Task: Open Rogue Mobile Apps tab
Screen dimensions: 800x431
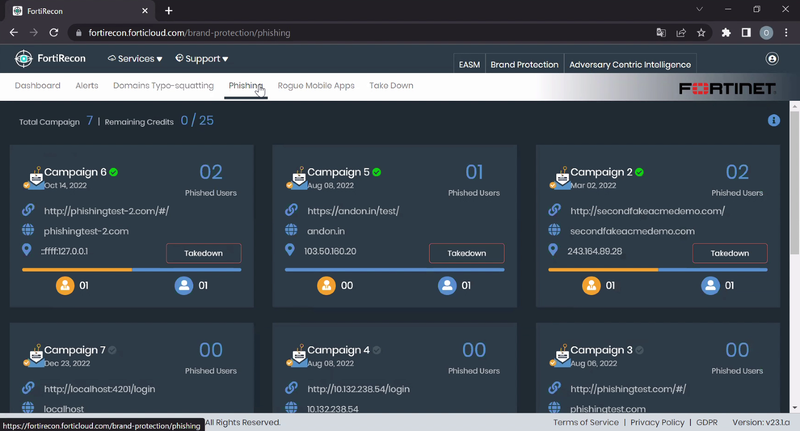Action: (x=316, y=86)
